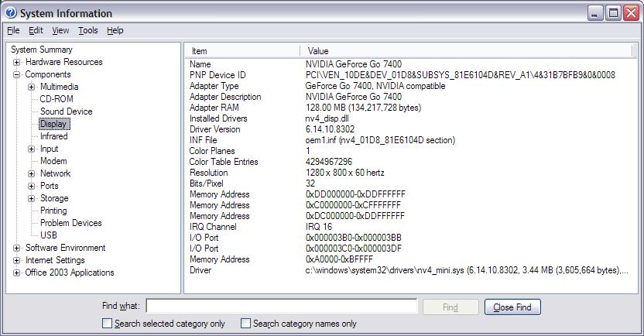The height and width of the screenshot is (336, 644).
Task: Select the Infrared category
Action: point(54,136)
